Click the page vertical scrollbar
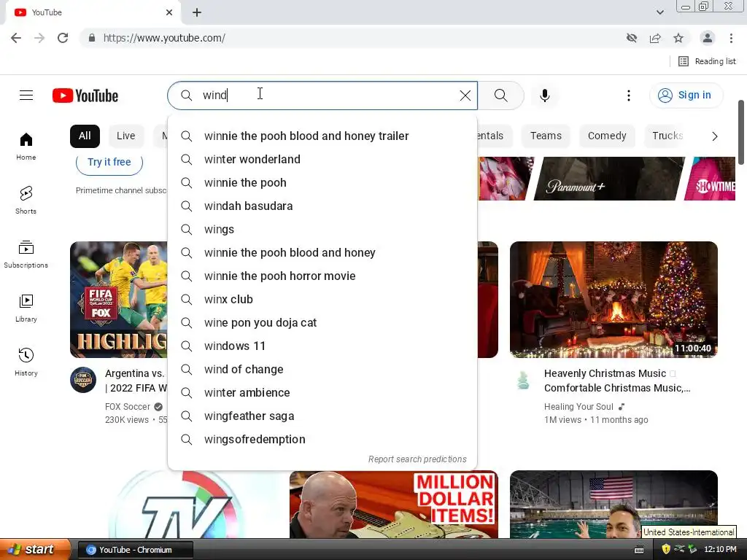747x560 pixels. (741, 133)
